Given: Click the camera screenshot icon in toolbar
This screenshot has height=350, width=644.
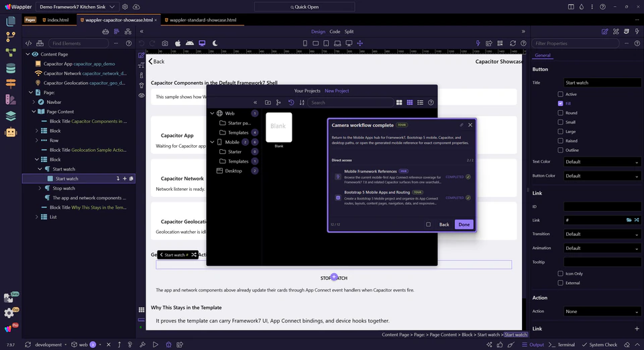Looking at the screenshot, I should point(165,43).
